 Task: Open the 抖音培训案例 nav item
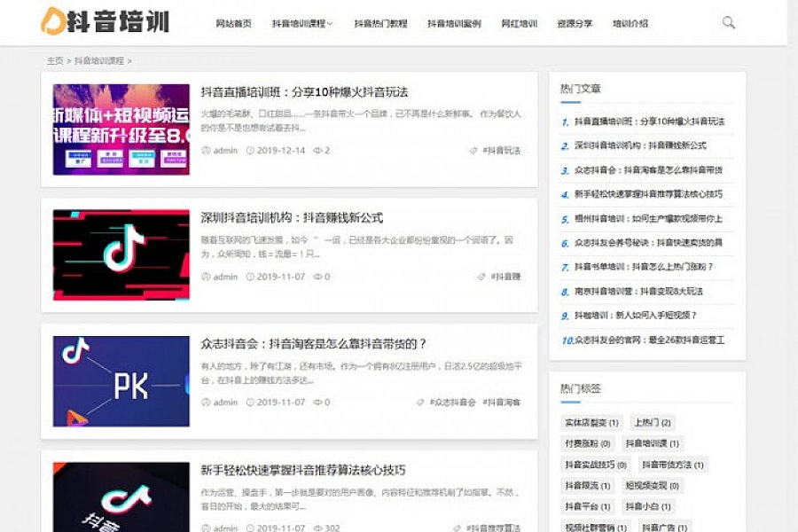(454, 23)
